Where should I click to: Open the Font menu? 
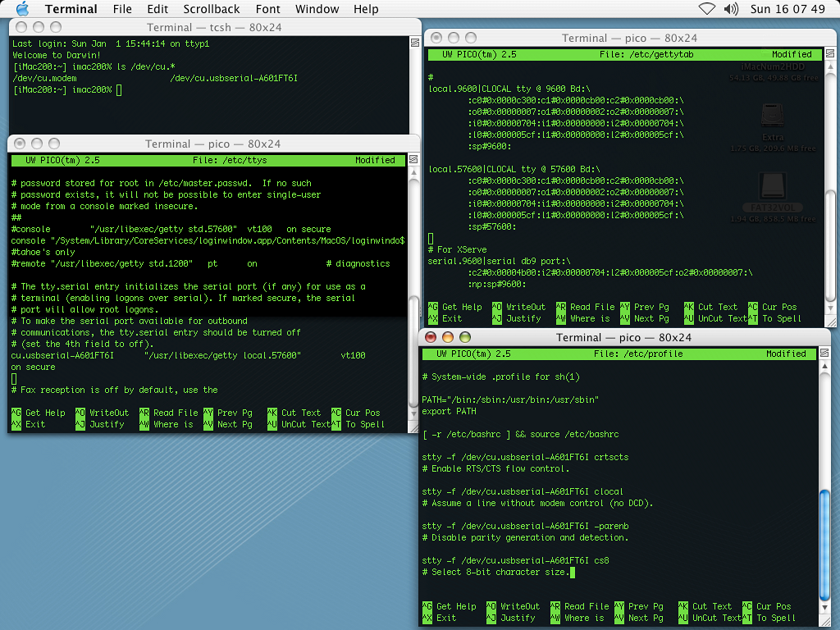tap(268, 9)
